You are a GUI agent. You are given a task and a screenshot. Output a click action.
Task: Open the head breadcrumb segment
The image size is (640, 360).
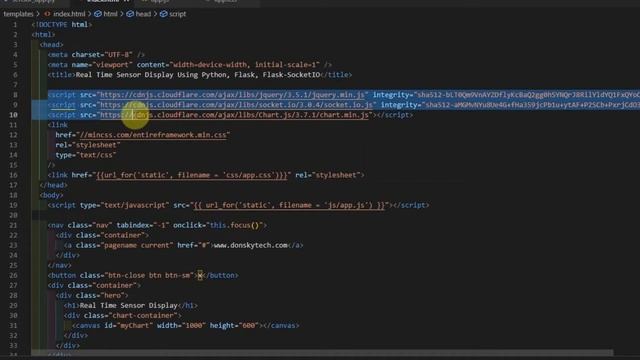tap(143, 14)
